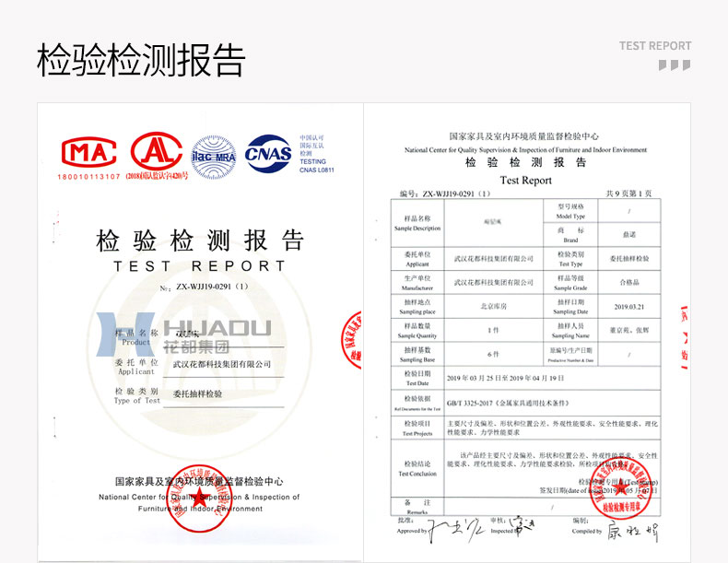This screenshot has height=563, width=728.
Task: Click the Sampling place label cell
Action: point(417,307)
